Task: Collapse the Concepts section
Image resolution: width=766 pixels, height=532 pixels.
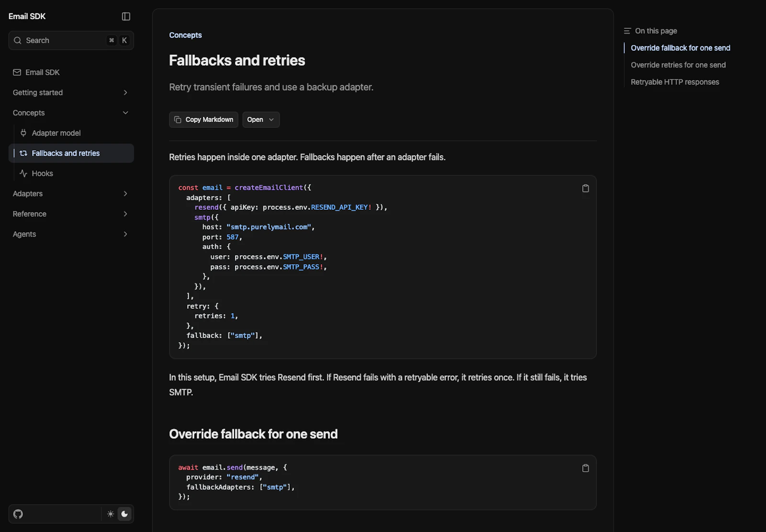Action: click(x=71, y=113)
